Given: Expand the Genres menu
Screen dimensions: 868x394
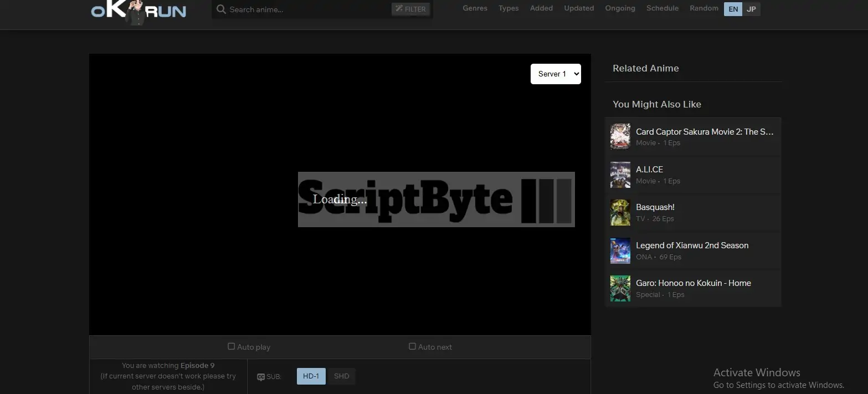Looking at the screenshot, I should point(475,8).
